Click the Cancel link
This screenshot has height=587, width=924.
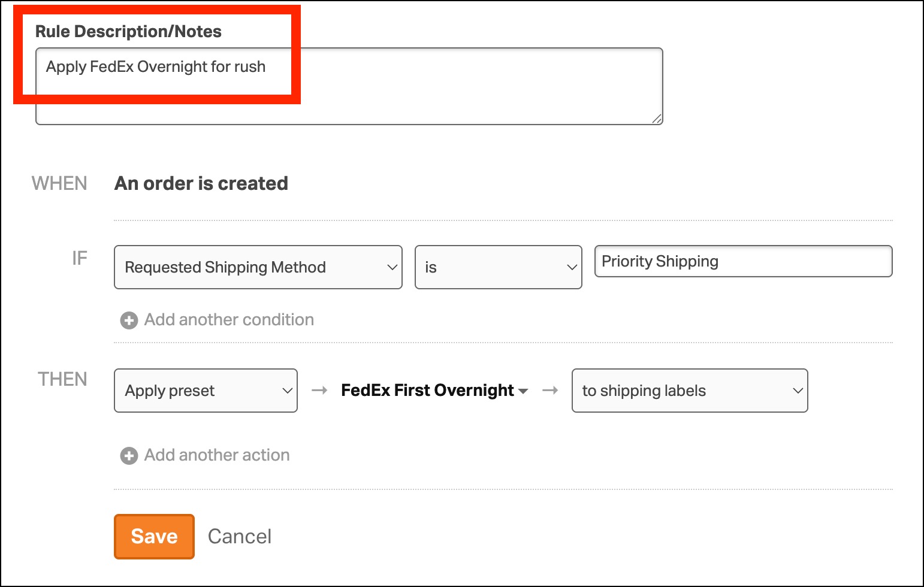tap(240, 536)
